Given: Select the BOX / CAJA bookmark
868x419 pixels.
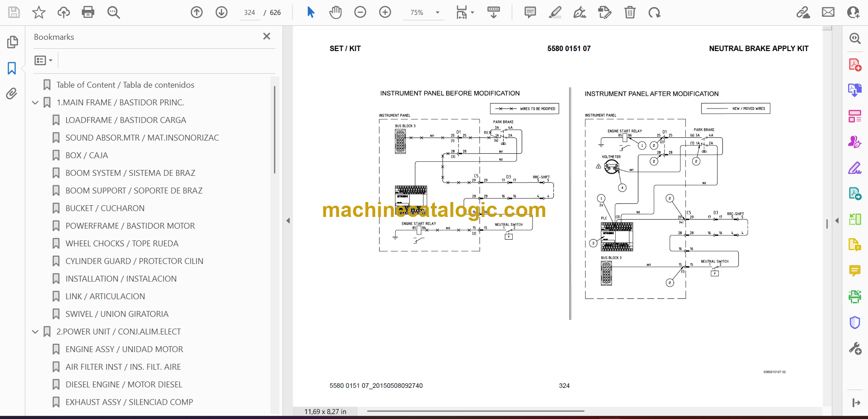Looking at the screenshot, I should (x=87, y=155).
